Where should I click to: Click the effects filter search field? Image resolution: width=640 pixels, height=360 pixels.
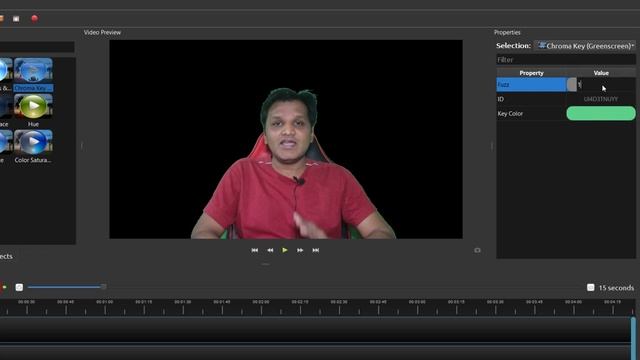coord(37,47)
